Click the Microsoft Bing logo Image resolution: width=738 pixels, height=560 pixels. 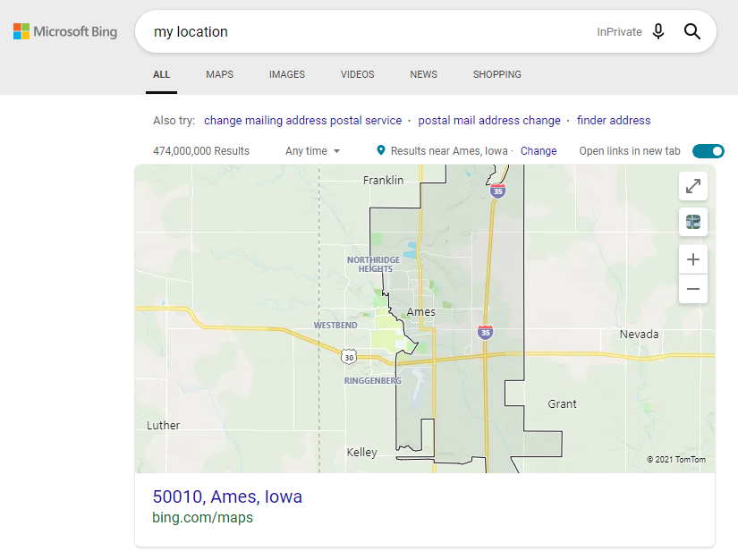click(65, 32)
